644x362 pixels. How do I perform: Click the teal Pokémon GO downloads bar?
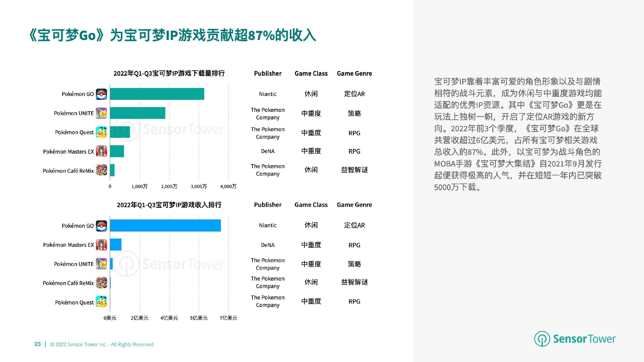[x=157, y=94]
